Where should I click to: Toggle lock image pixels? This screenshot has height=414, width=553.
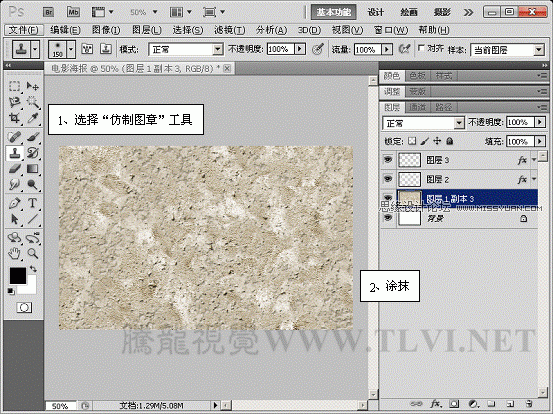425,141
